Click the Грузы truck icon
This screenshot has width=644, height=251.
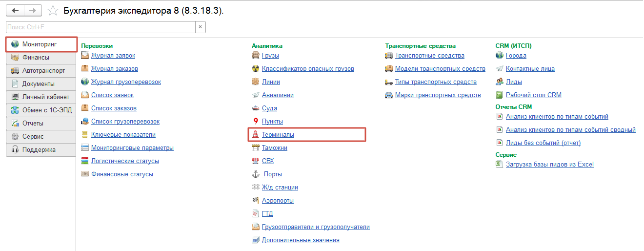[x=256, y=55]
